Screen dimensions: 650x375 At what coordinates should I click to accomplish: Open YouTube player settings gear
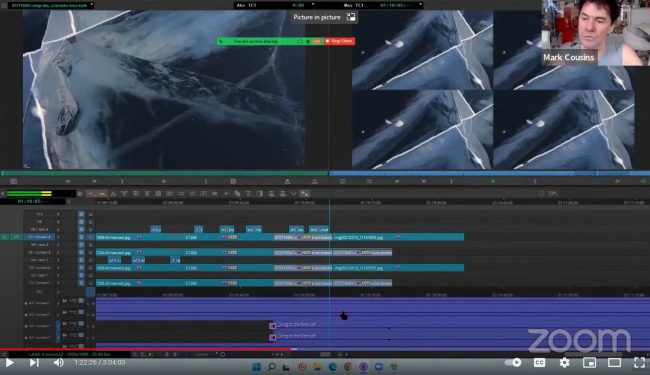[x=564, y=363]
